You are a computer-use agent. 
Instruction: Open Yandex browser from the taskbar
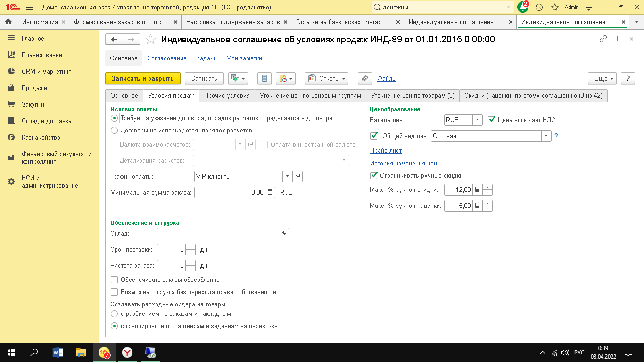click(x=127, y=352)
